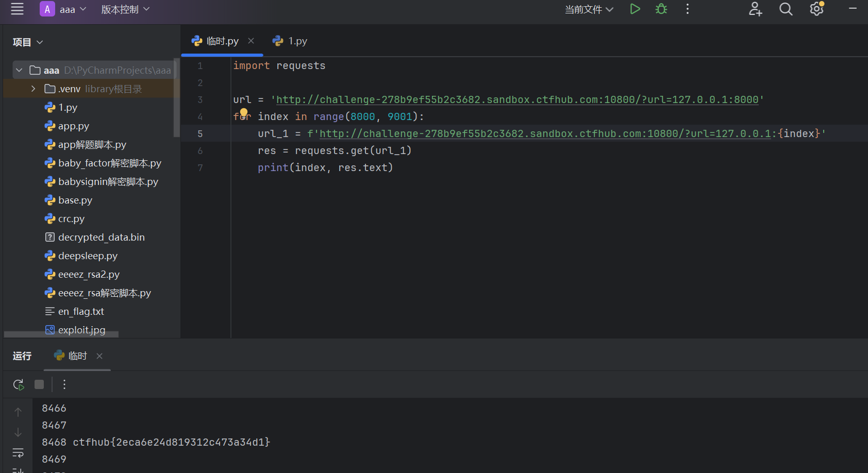Click the project tree horizontal scrollbar
This screenshot has height=473, width=868.
(x=61, y=334)
